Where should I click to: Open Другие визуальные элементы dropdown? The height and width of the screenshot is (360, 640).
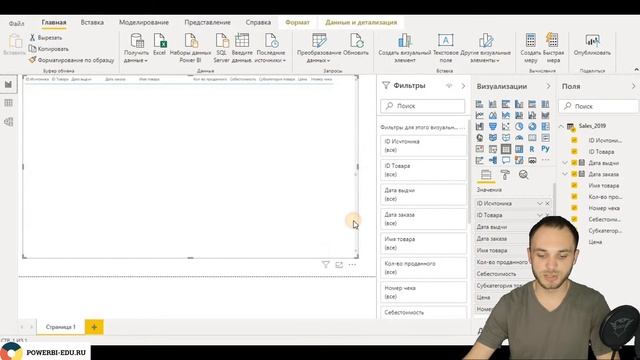[x=485, y=48]
